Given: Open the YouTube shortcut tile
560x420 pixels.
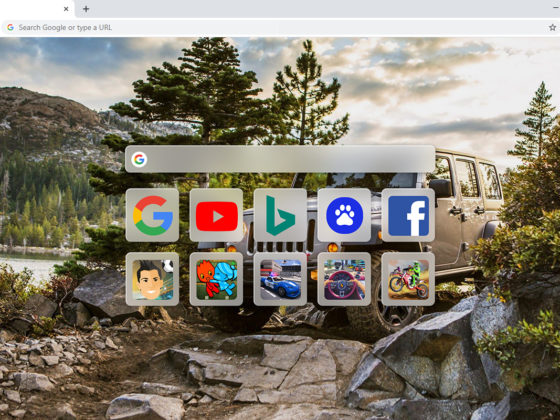Looking at the screenshot, I should click(x=216, y=215).
